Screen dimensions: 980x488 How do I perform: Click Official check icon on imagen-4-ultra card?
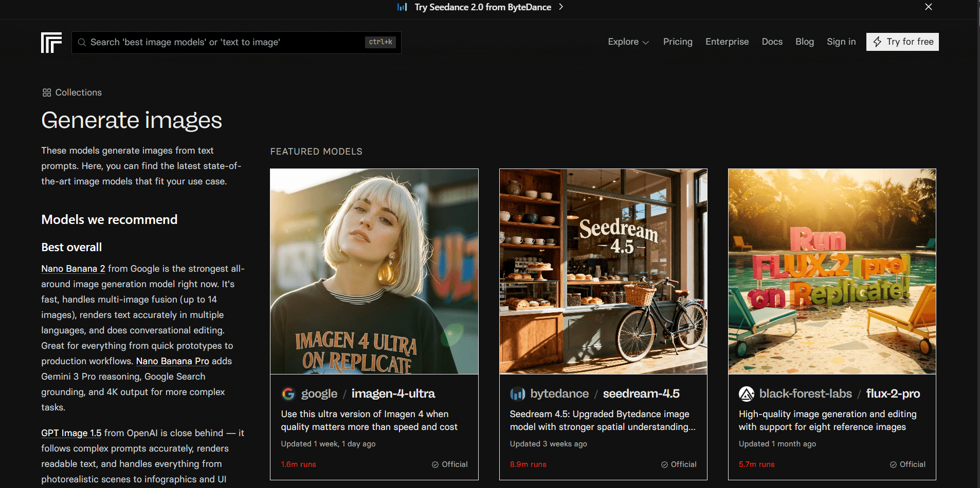point(435,464)
